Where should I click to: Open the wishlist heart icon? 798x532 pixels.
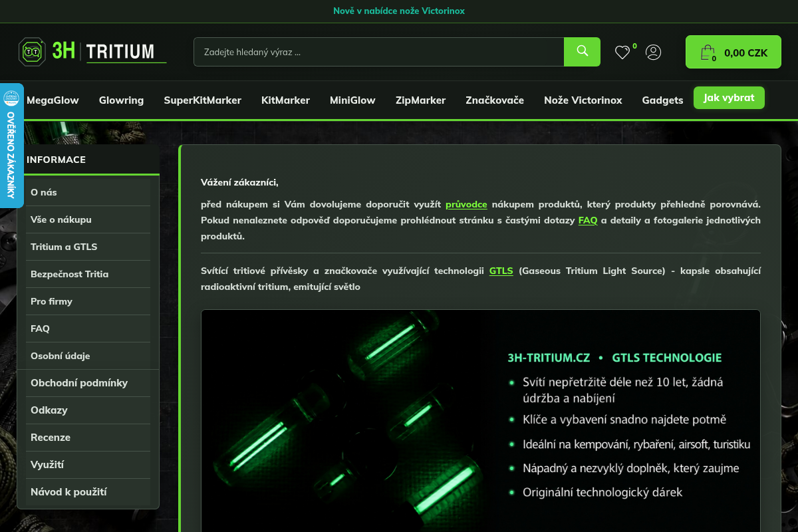[x=622, y=52]
